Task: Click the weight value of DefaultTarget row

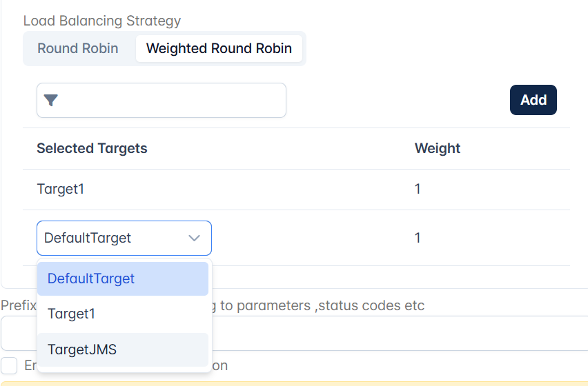Action: (x=418, y=238)
